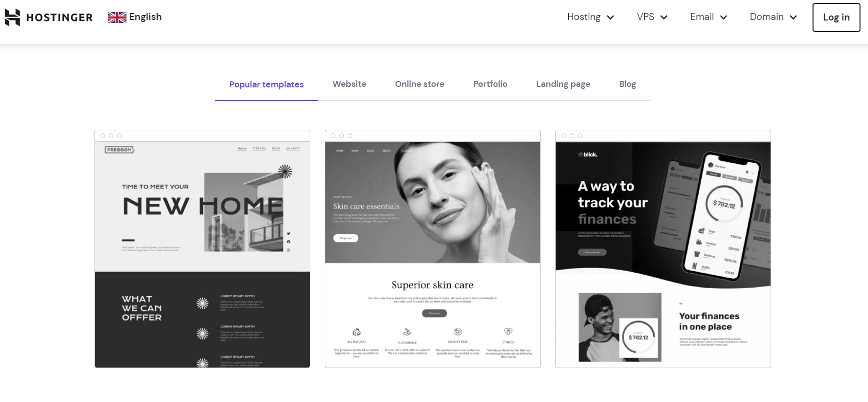Select the Popular templates tab

pyautogui.click(x=266, y=84)
